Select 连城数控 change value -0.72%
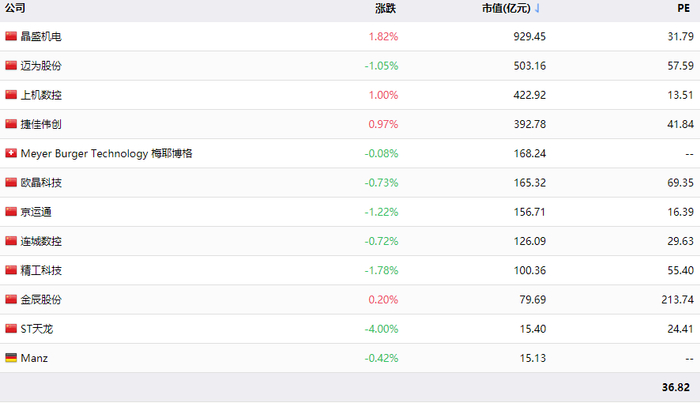The image size is (700, 403). 381,241
